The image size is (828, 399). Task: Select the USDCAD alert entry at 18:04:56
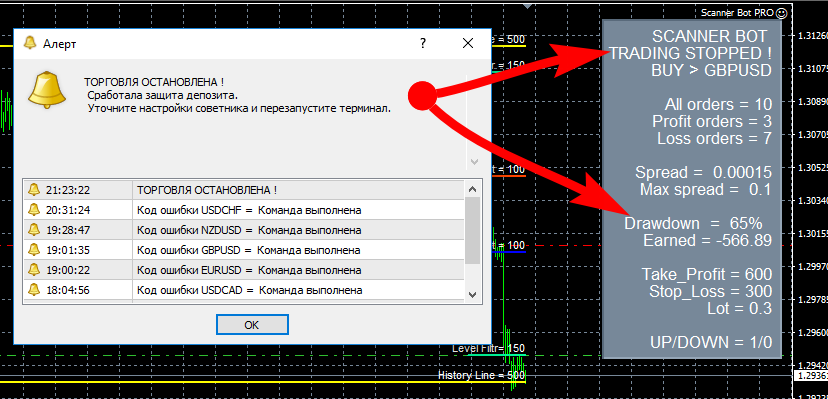point(243,290)
